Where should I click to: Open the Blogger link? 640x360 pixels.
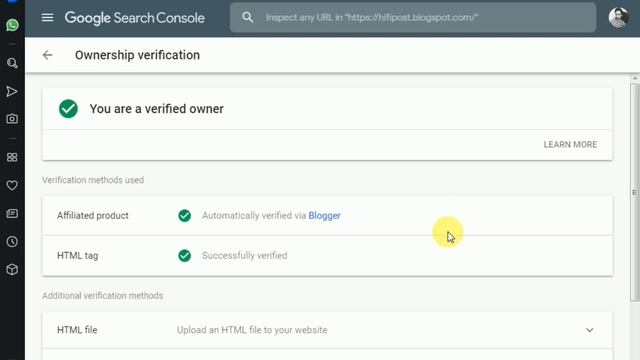click(x=324, y=216)
